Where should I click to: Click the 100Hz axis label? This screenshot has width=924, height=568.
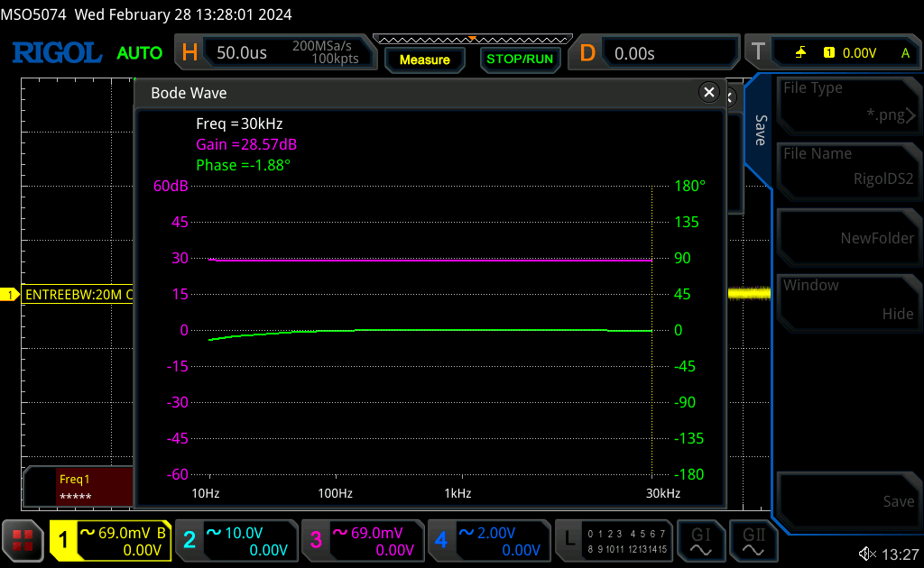(x=336, y=493)
